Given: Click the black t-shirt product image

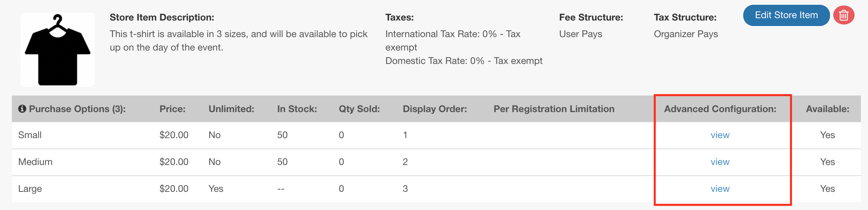Looking at the screenshot, I should tap(58, 50).
